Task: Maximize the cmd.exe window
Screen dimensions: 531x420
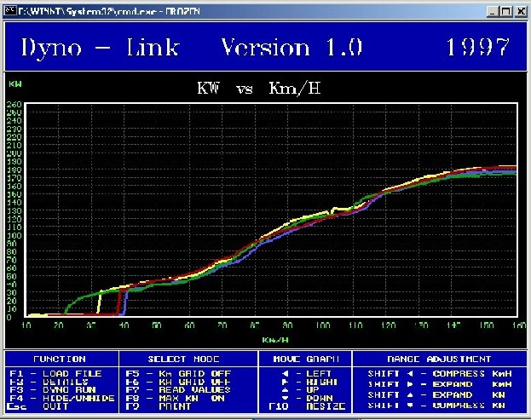Action: pos(506,12)
